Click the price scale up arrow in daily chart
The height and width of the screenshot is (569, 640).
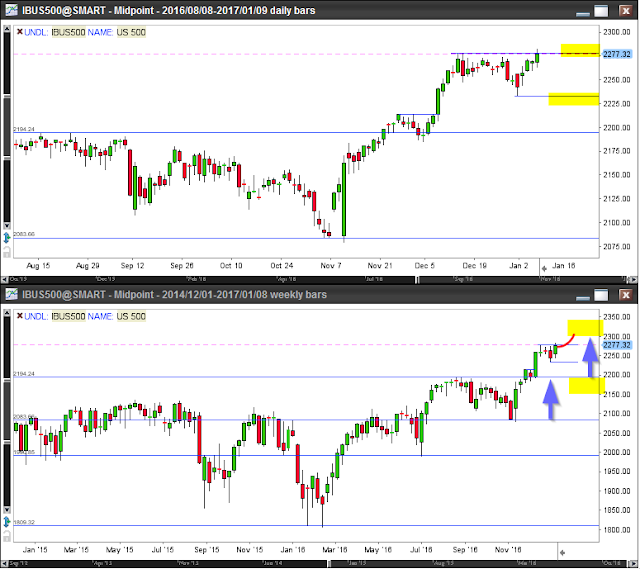coord(7,29)
